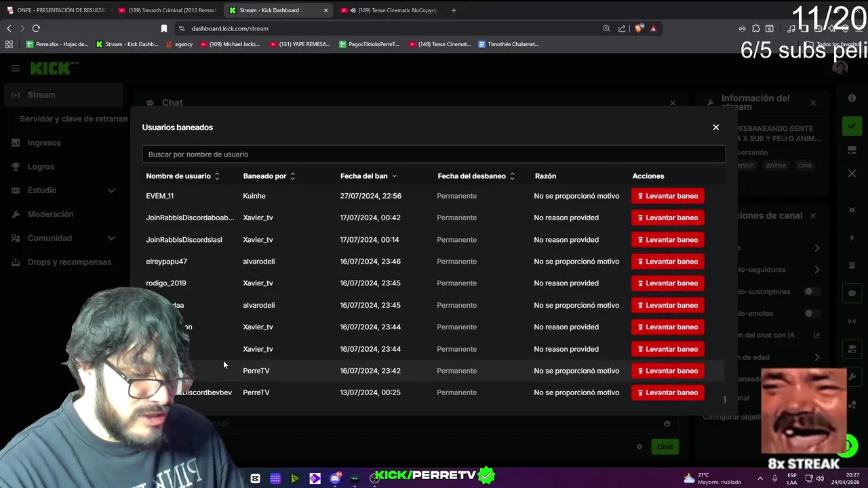
Task: Go back in browser history
Action: (9, 28)
